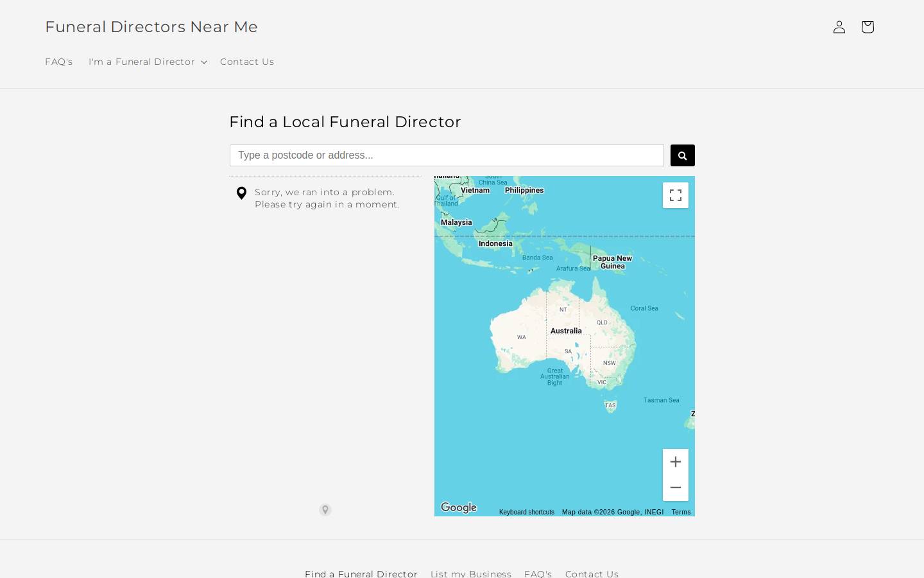Click the Arafura Sea map label
The height and width of the screenshot is (578, 924).
(x=573, y=268)
